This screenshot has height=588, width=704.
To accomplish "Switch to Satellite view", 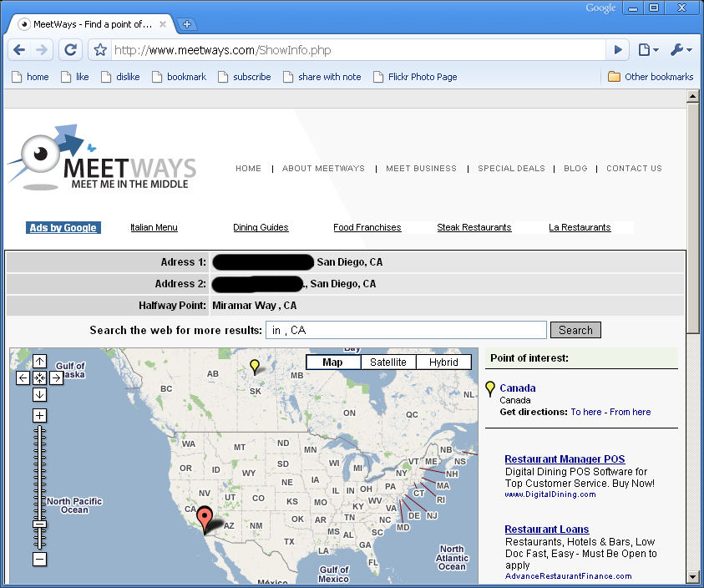I will (x=388, y=362).
